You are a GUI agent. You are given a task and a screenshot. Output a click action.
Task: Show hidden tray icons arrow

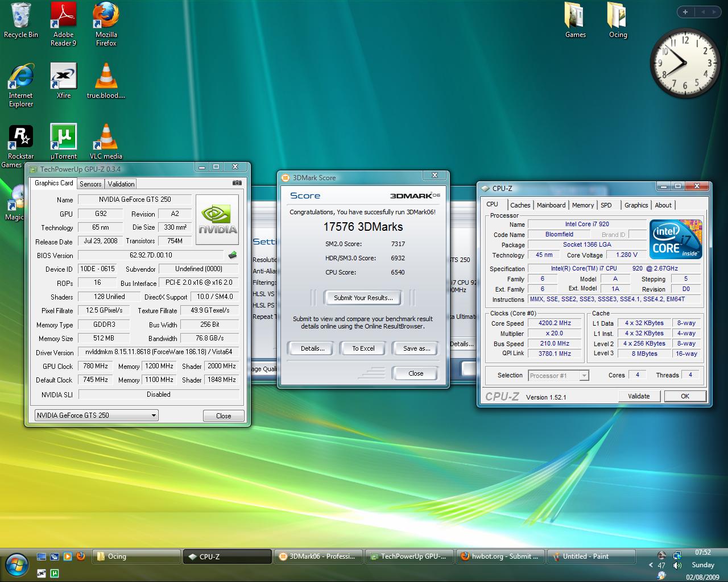click(x=651, y=565)
